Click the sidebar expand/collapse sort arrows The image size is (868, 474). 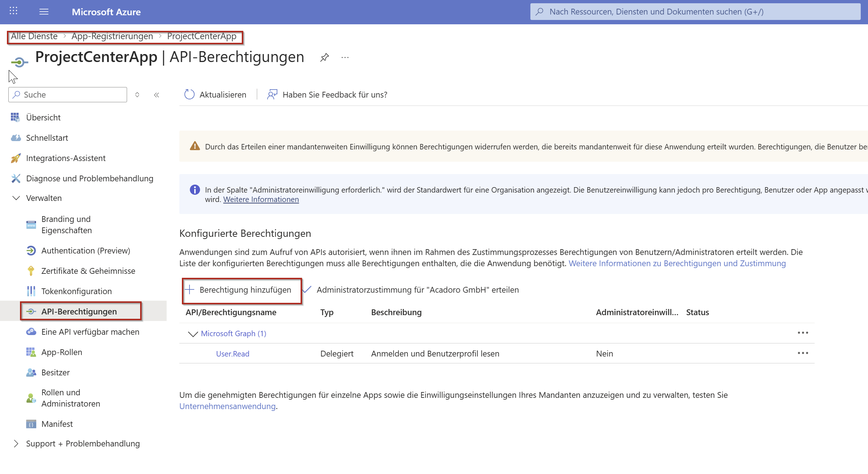tap(137, 95)
